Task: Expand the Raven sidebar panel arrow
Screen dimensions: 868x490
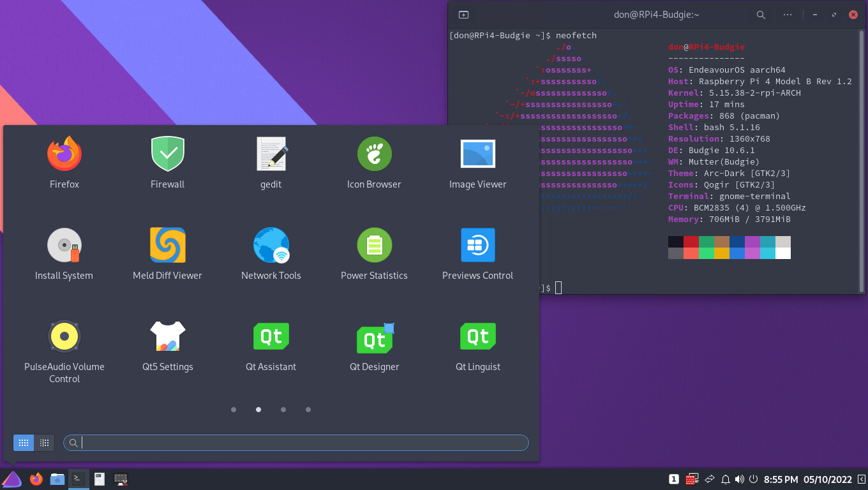Action: [x=860, y=479]
